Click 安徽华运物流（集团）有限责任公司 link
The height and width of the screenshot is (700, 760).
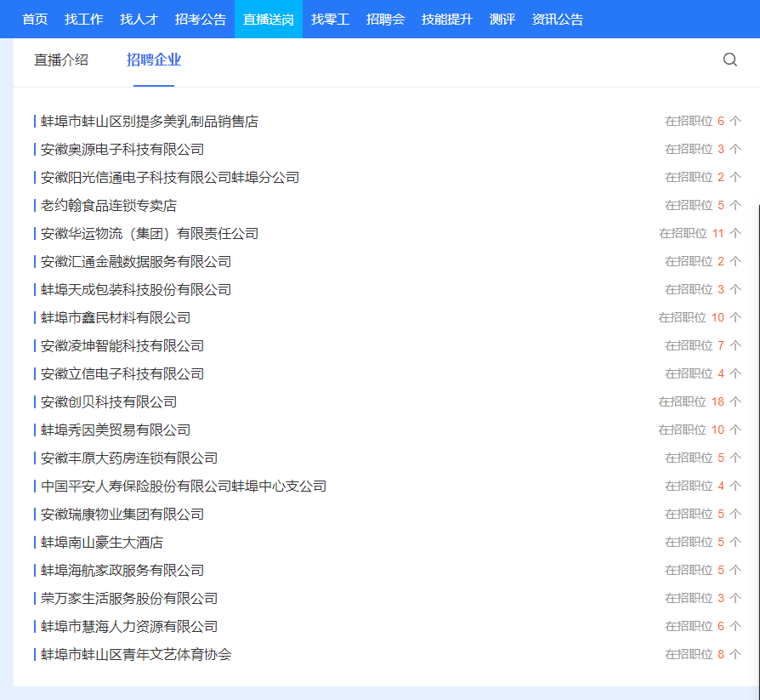(x=150, y=234)
